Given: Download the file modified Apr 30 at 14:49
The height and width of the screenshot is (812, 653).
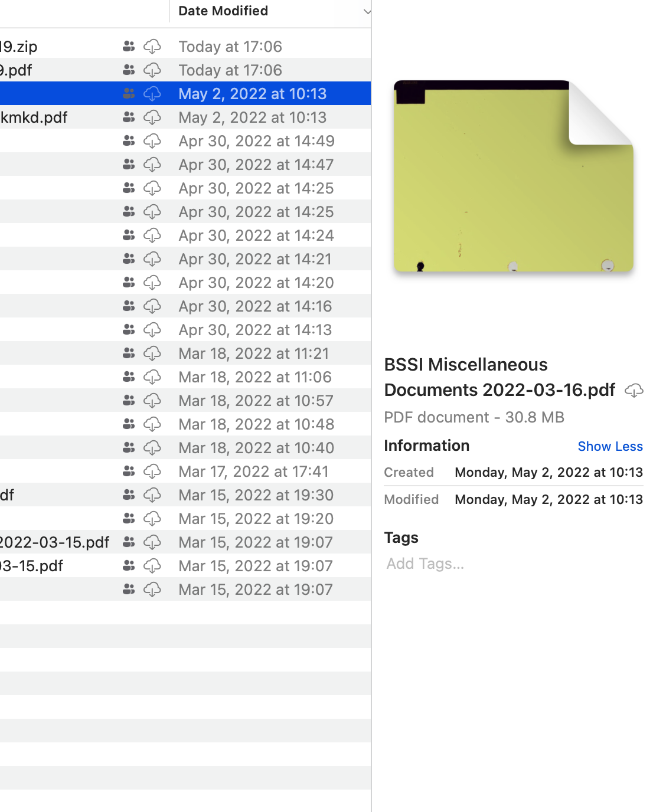Looking at the screenshot, I should [152, 141].
